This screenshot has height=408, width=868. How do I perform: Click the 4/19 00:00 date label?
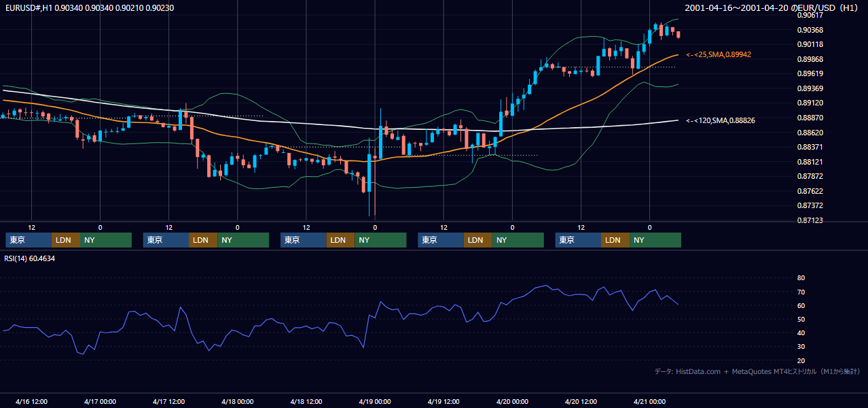pos(374,401)
